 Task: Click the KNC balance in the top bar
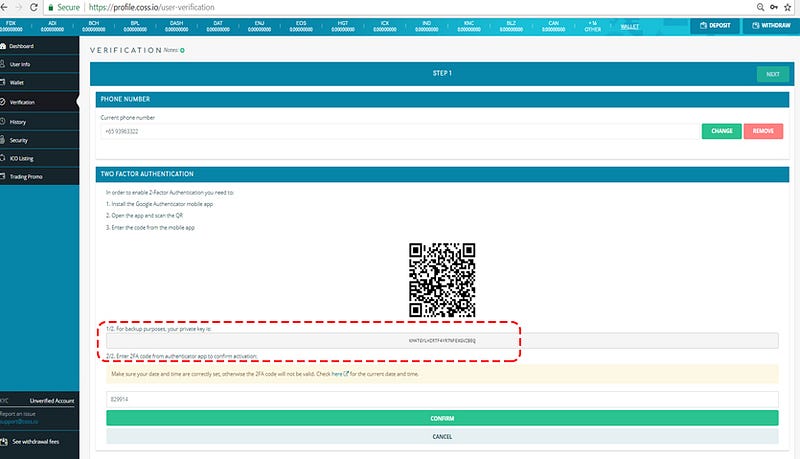[469, 27]
